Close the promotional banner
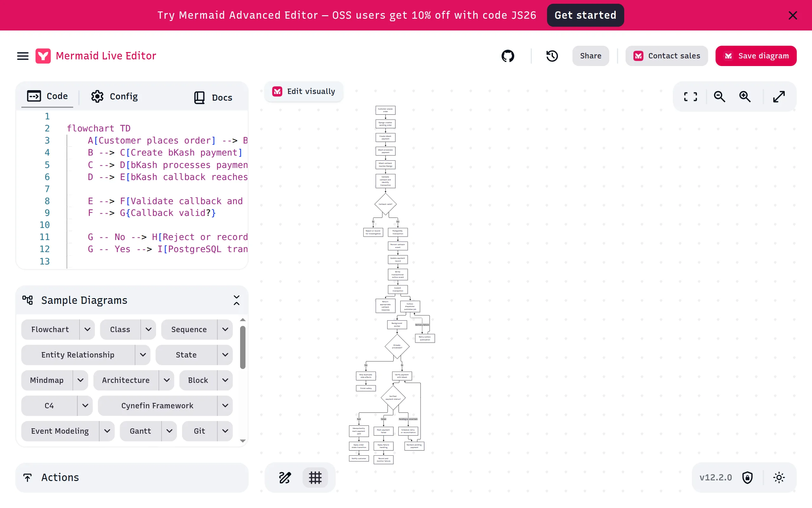Image resolution: width=812 pixels, height=508 pixels. (793, 16)
